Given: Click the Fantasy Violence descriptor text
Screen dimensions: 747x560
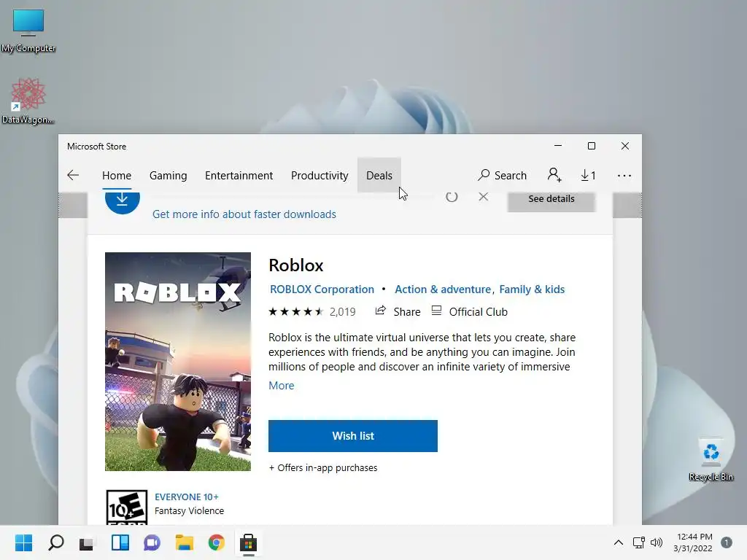Looking at the screenshot, I should point(189,510).
